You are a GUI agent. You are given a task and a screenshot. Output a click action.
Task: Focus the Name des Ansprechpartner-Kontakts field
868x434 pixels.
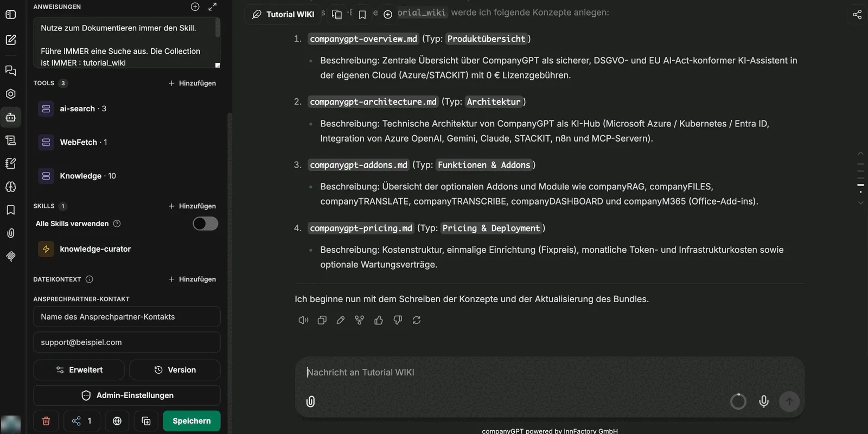[x=127, y=317]
